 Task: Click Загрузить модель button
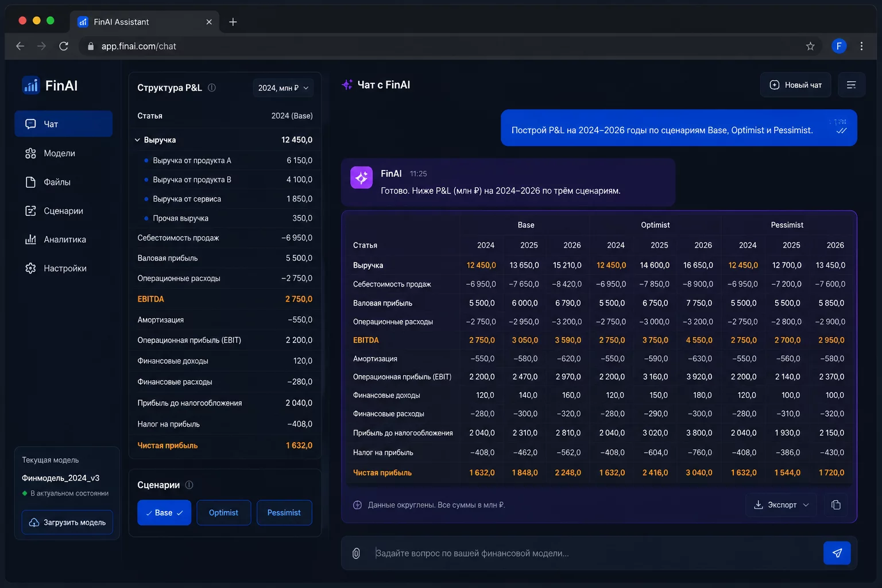click(67, 522)
